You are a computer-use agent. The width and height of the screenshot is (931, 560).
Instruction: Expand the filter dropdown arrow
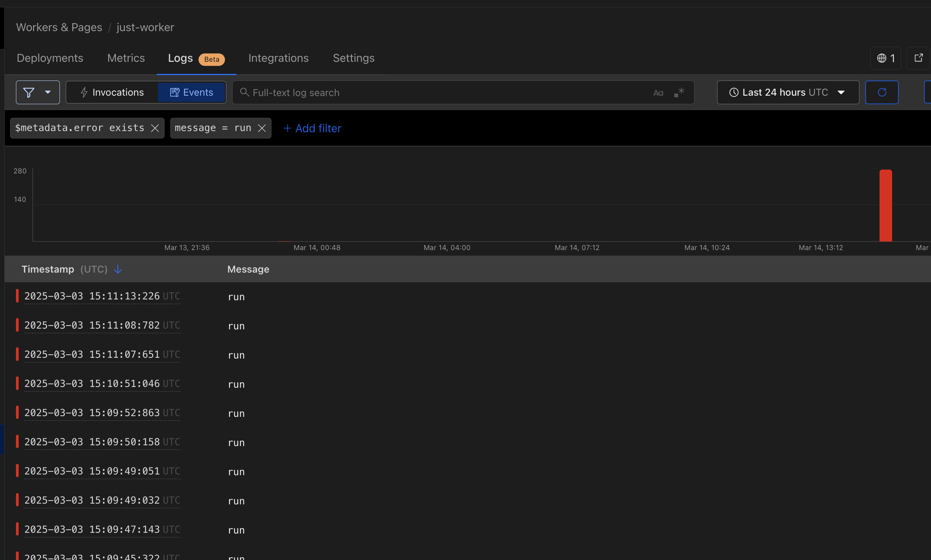48,92
